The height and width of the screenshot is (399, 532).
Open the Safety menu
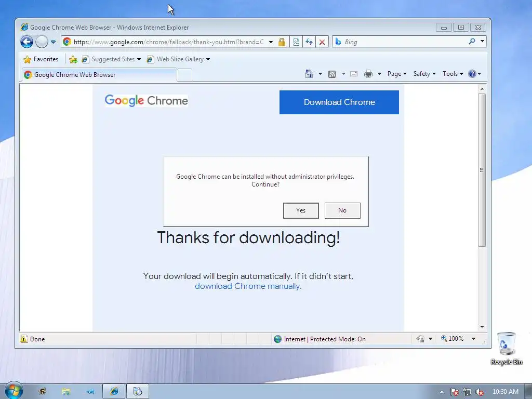pyautogui.click(x=424, y=74)
